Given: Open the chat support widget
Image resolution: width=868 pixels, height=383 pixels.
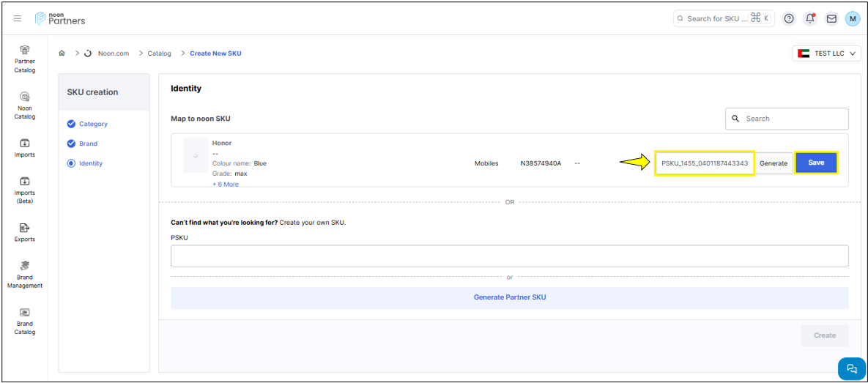Looking at the screenshot, I should click(851, 368).
